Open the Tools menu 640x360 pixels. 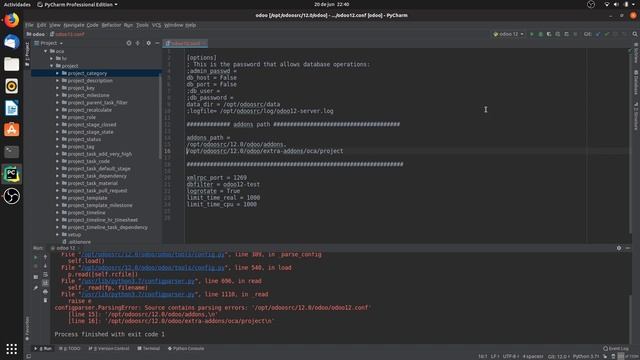coord(142,25)
